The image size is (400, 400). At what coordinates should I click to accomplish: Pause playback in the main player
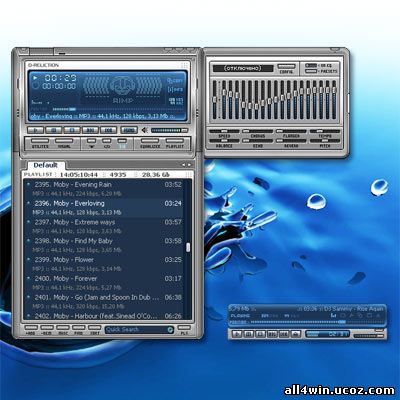click(54, 130)
